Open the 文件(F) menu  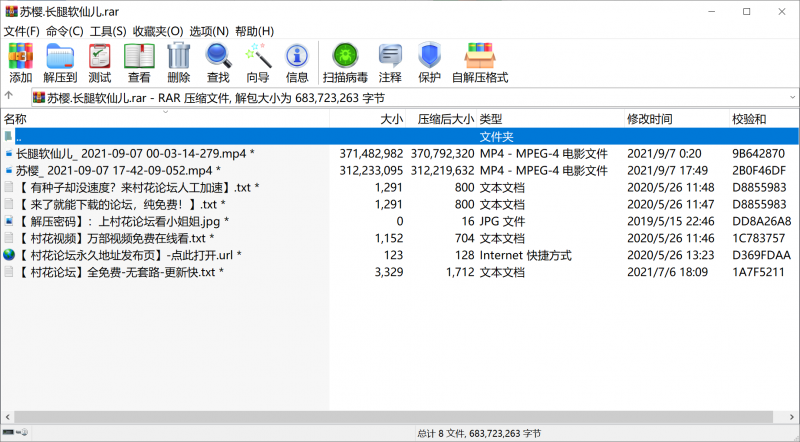coord(22,31)
